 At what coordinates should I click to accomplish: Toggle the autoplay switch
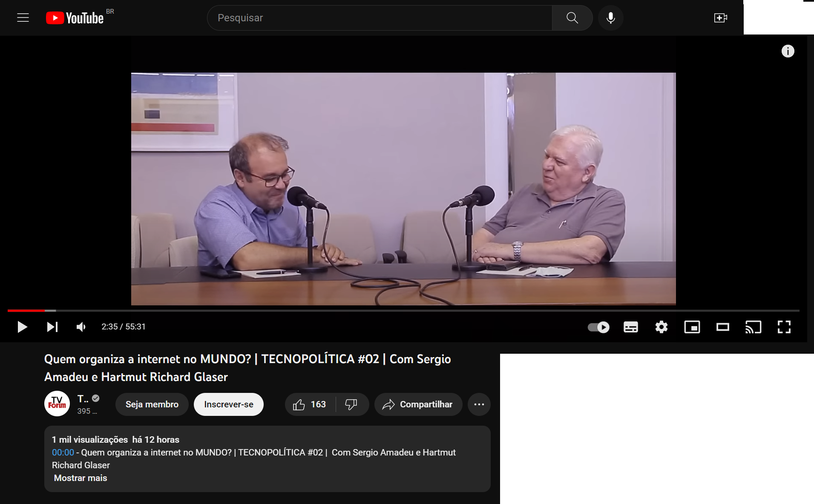(598, 327)
